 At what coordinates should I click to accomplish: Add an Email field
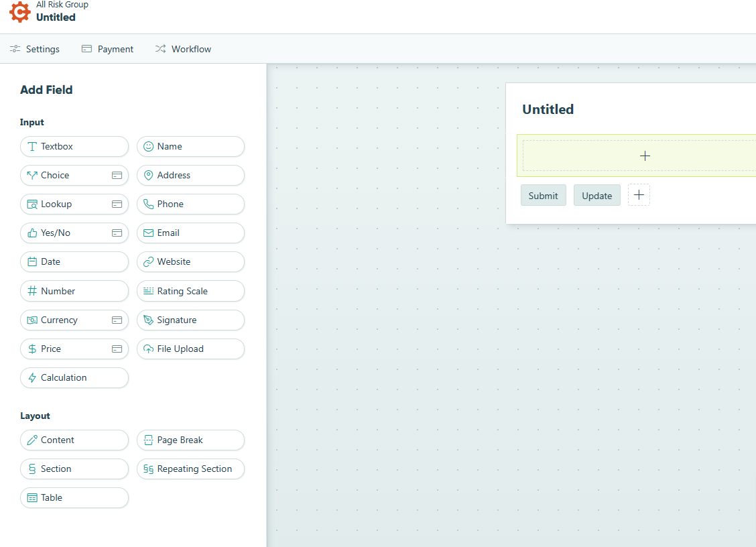(x=190, y=233)
